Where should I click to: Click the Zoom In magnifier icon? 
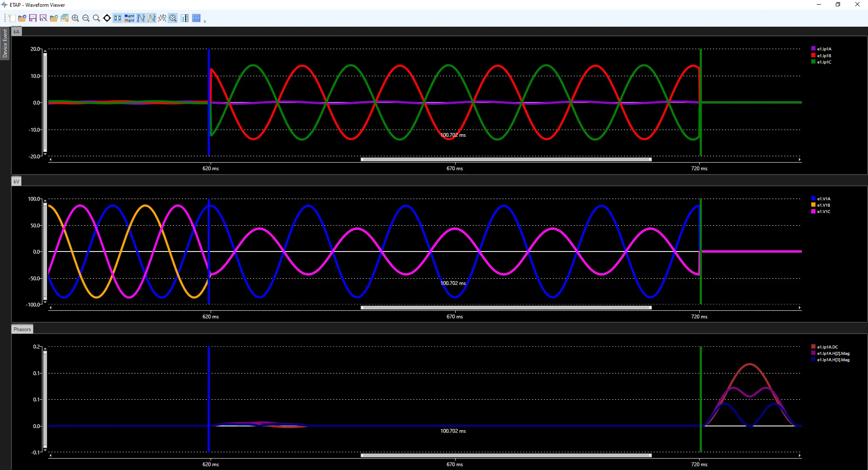(x=75, y=18)
